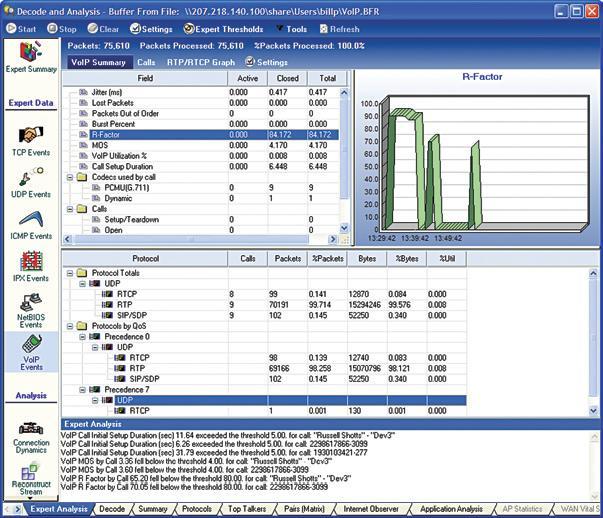This screenshot has height=518, width=603.
Task: Click the Lost Packets row icon
Action: [x=83, y=103]
